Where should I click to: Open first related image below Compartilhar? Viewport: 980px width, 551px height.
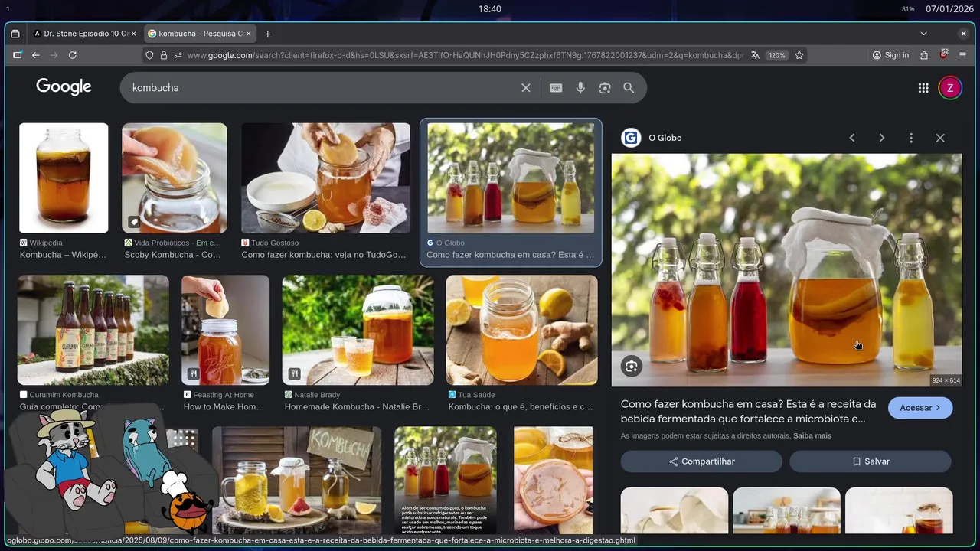(x=675, y=510)
